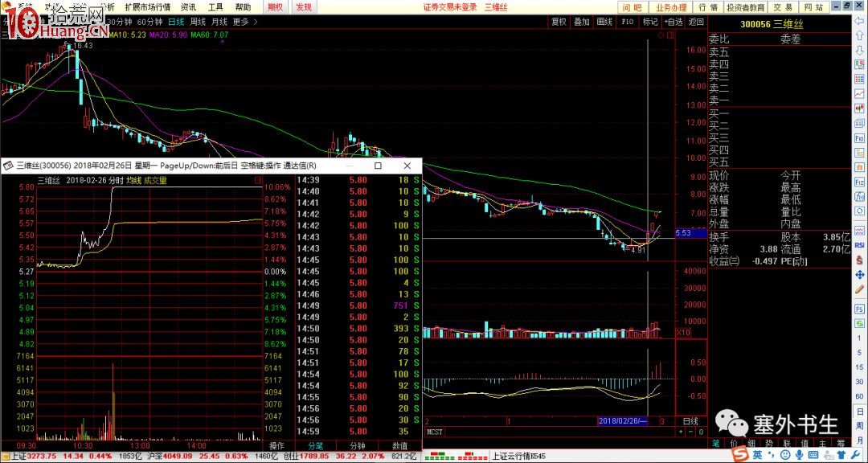Screen dimensions: 868x463
Task: Open the line chart icon in right toolbar
Action: [x=860, y=93]
